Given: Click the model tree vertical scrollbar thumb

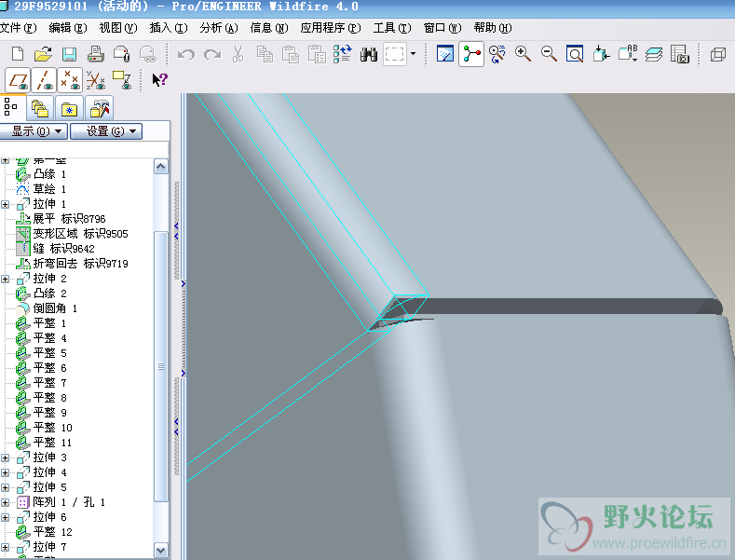Looking at the screenshot, I should pyautogui.click(x=161, y=366).
